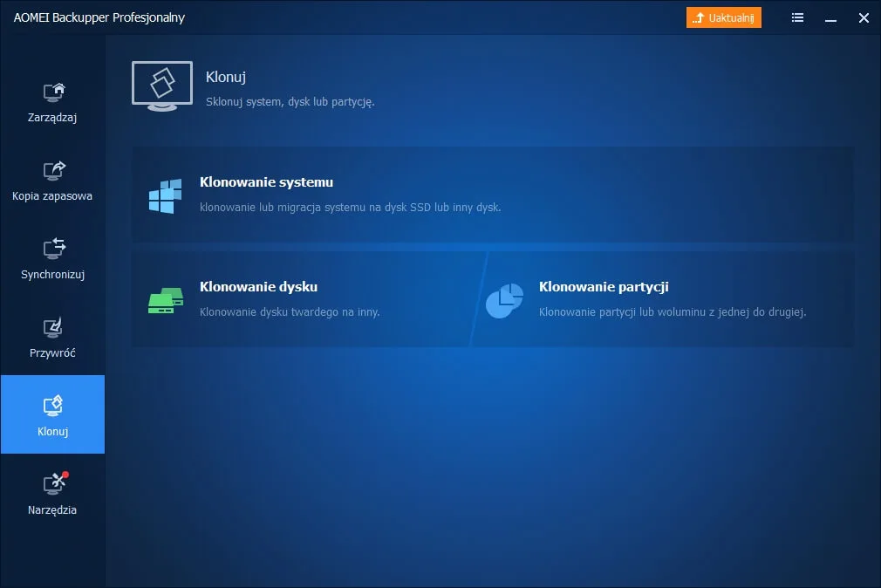Open Kopia zapasowa backup icon
881x588 pixels.
click(x=54, y=169)
